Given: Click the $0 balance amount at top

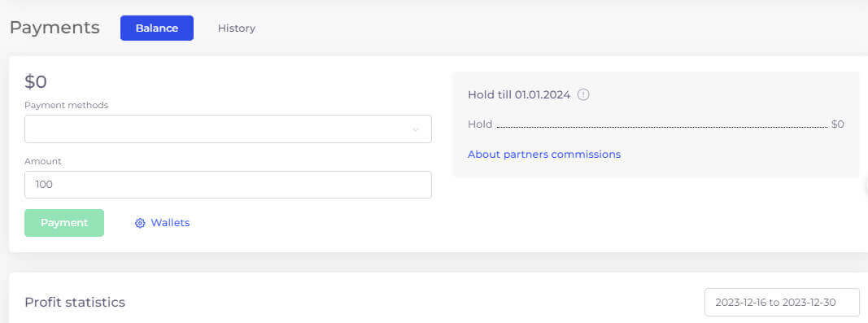Looking at the screenshot, I should tap(36, 82).
